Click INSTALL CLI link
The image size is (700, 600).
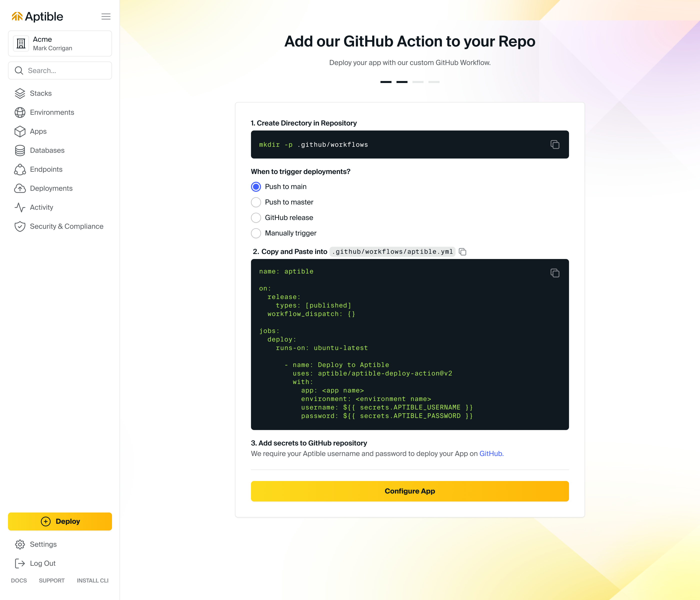tap(92, 580)
